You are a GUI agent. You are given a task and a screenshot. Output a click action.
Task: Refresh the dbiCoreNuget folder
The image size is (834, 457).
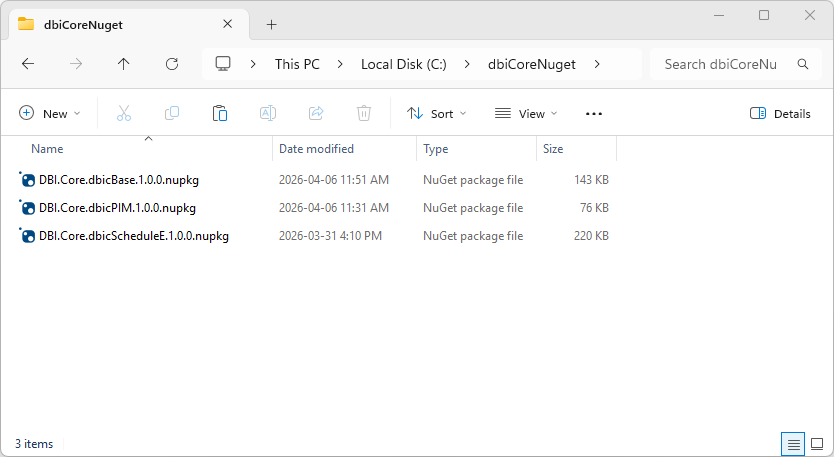(x=172, y=64)
